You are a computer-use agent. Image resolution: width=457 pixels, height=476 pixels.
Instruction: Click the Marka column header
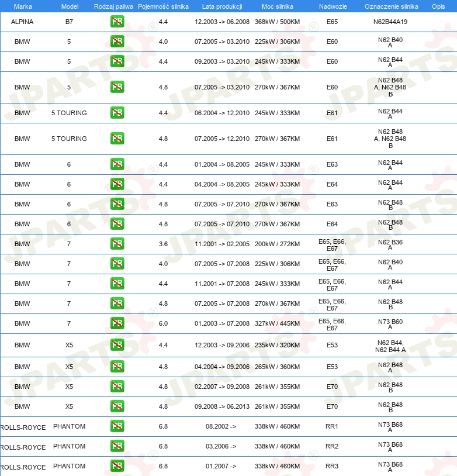[23, 6]
